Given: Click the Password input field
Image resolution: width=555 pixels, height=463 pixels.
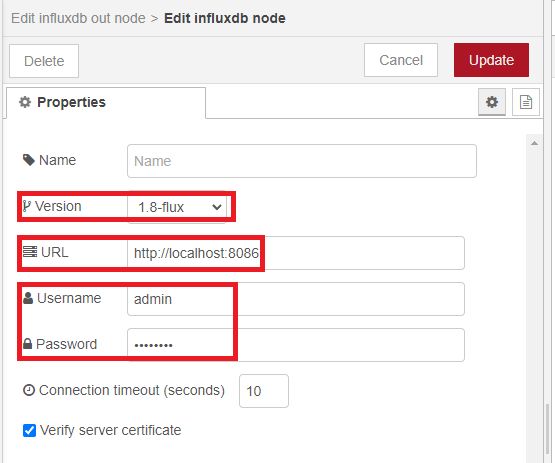Looking at the screenshot, I should (x=296, y=345).
